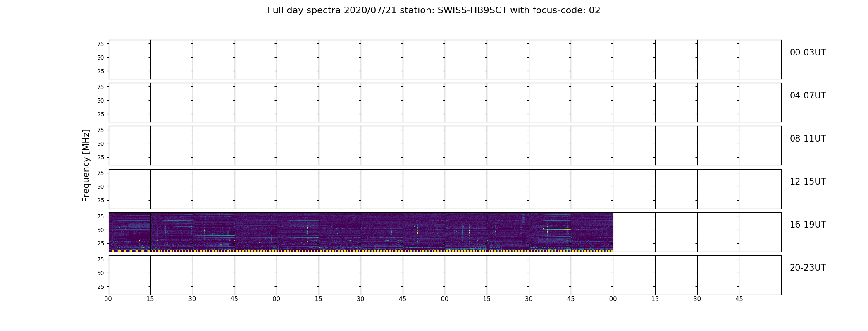The width and height of the screenshot is (868, 331).
Task: Select the 75 tick of the 20-23UT panel
Action: tap(100, 259)
